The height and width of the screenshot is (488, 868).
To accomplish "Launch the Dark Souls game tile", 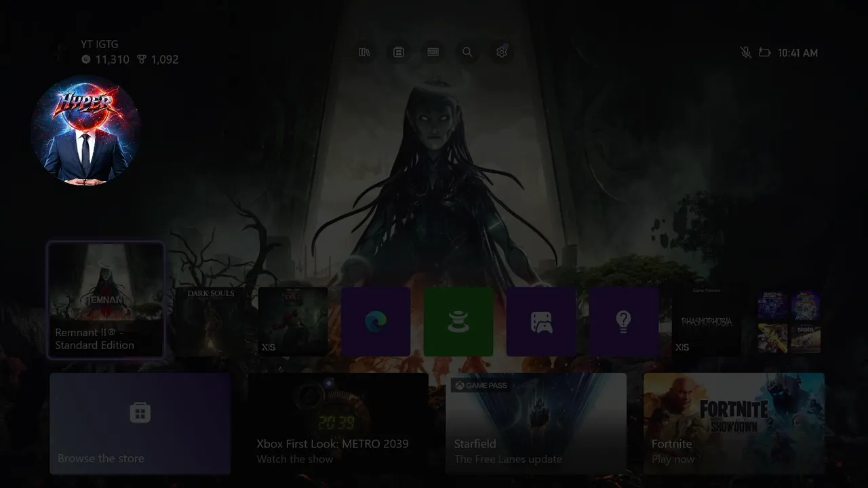I will [210, 321].
